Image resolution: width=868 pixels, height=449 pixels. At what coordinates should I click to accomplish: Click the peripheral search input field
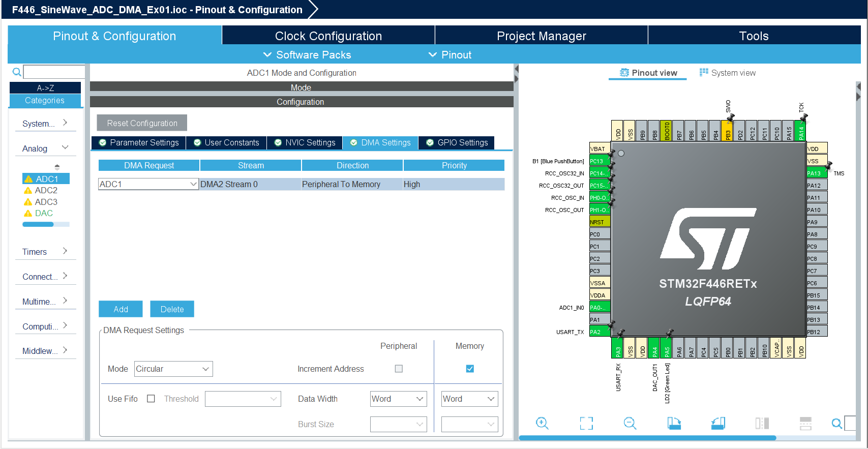[54, 72]
